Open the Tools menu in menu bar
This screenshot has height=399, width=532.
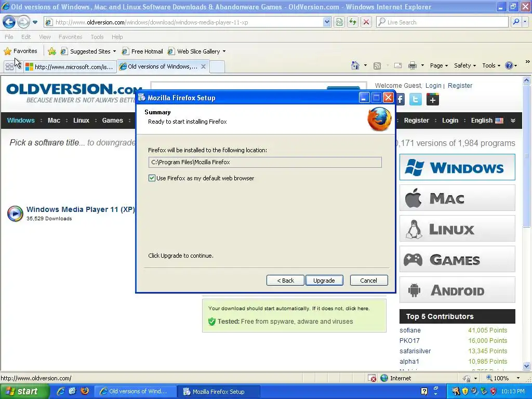click(97, 37)
